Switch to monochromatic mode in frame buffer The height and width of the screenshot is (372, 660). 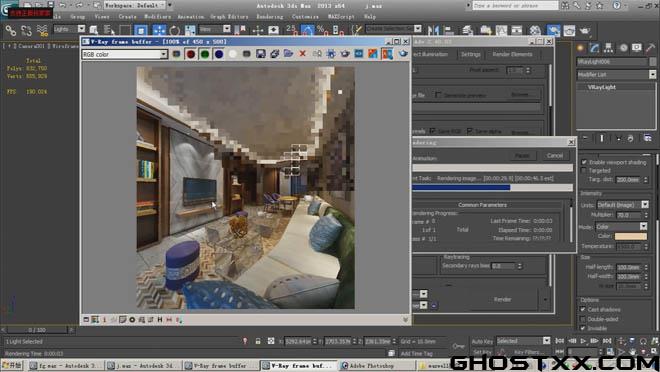[x=247, y=54]
